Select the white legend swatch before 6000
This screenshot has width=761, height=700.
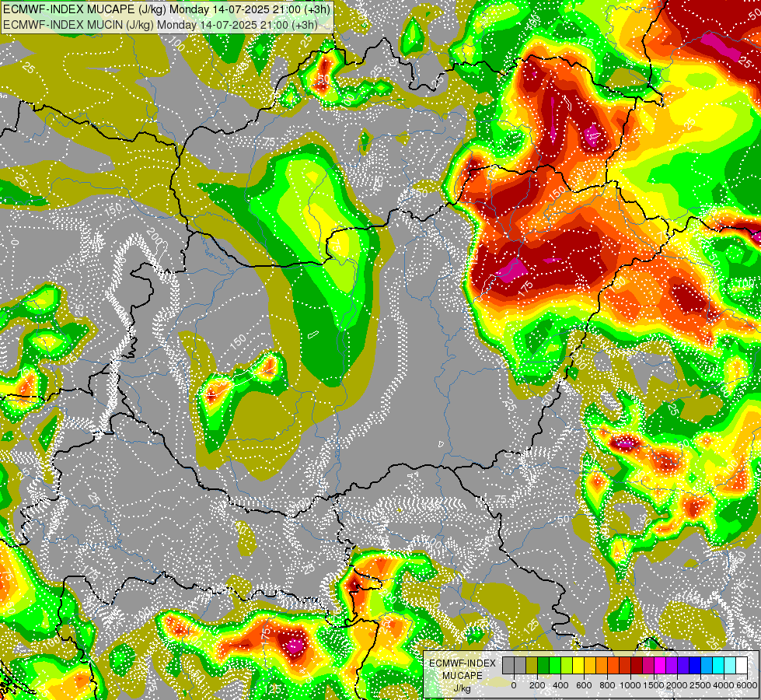tap(742, 666)
